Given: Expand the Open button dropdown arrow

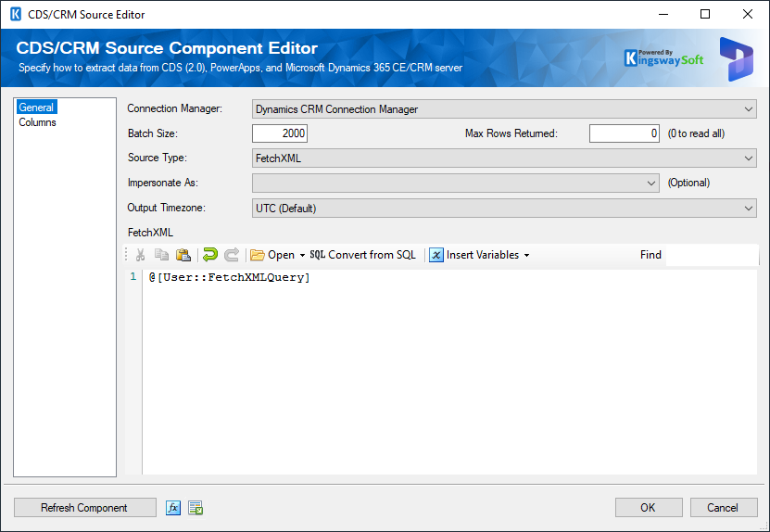Looking at the screenshot, I should 302,256.
